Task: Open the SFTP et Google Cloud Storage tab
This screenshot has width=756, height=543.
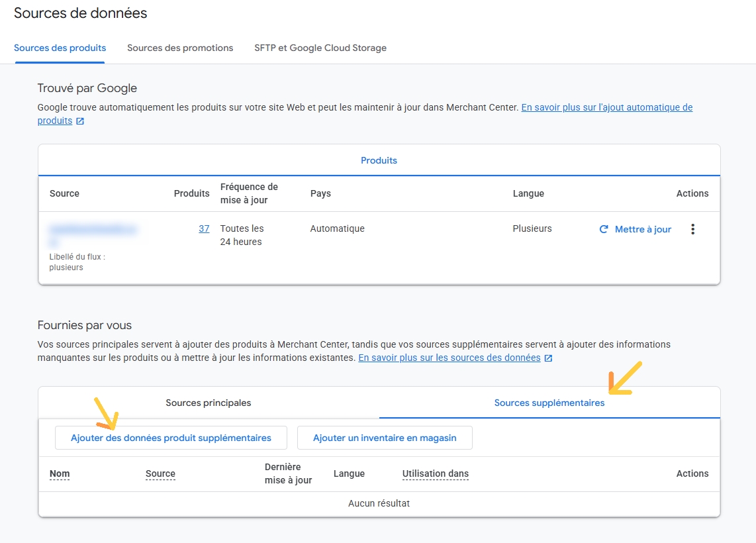Action: (x=320, y=48)
